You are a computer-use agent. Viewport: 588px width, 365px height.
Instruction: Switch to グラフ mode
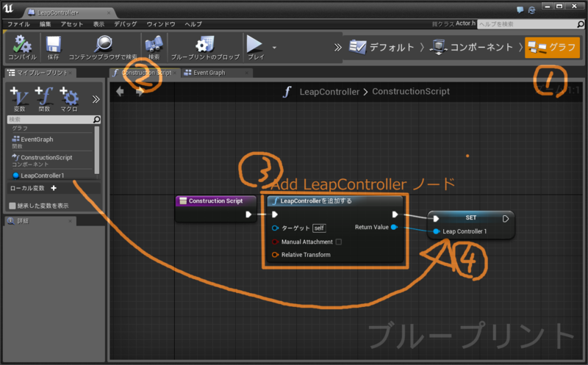tap(552, 48)
